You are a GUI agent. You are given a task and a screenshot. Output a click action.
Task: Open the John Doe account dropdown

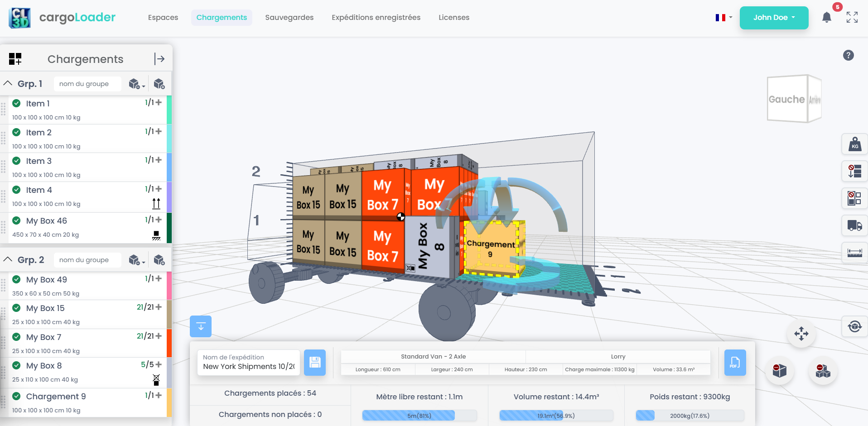(x=774, y=18)
